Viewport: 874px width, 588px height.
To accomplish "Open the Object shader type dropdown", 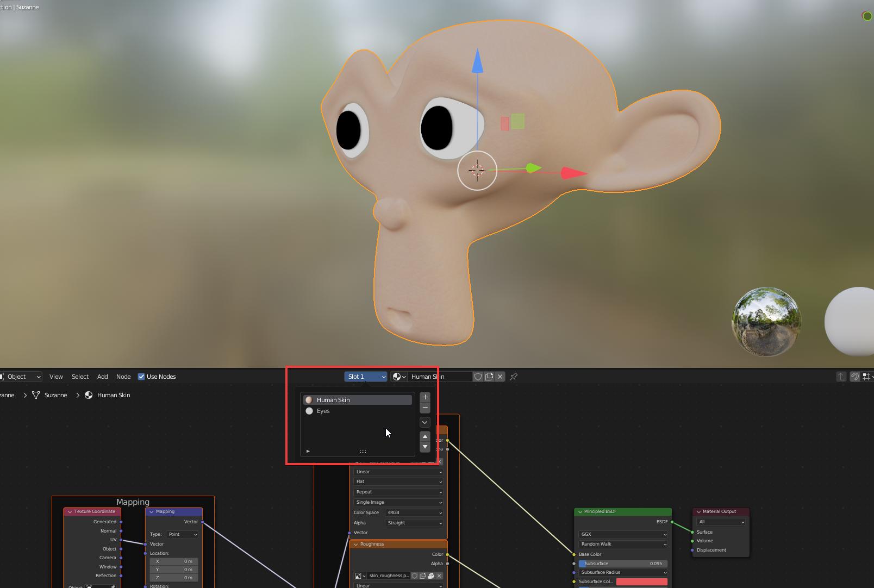I will (x=21, y=377).
